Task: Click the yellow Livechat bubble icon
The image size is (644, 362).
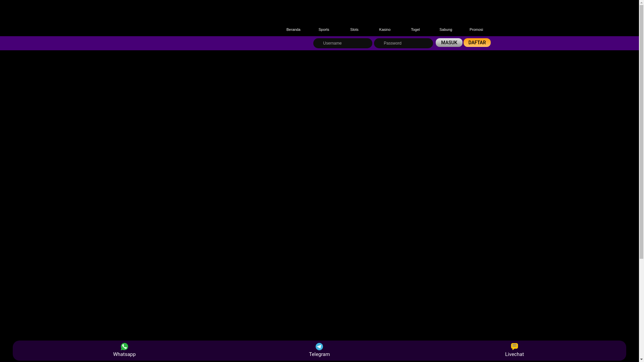Action: click(515, 347)
